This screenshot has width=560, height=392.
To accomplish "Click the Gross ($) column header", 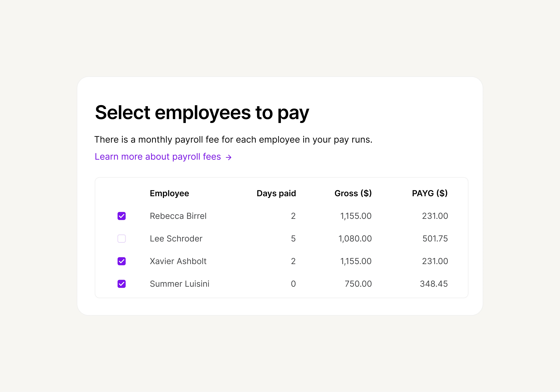I will 353,193.
